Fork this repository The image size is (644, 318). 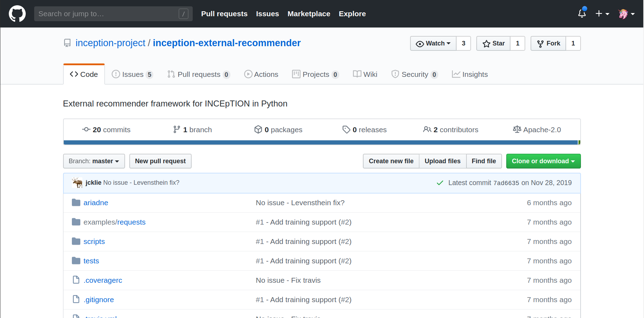point(549,43)
